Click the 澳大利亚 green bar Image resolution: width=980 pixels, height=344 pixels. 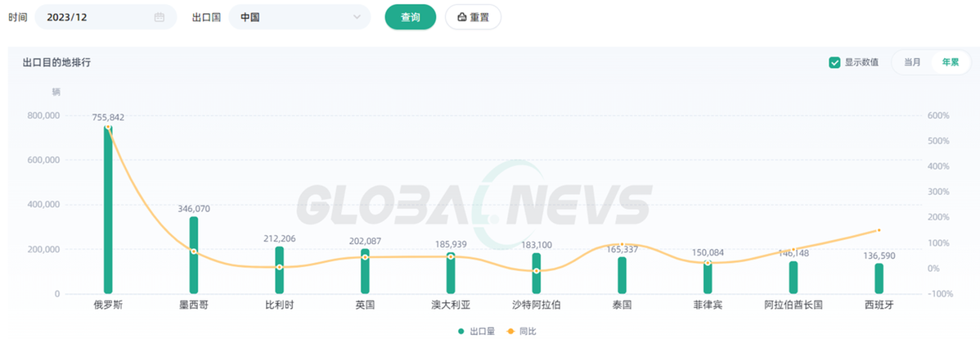tap(451, 273)
